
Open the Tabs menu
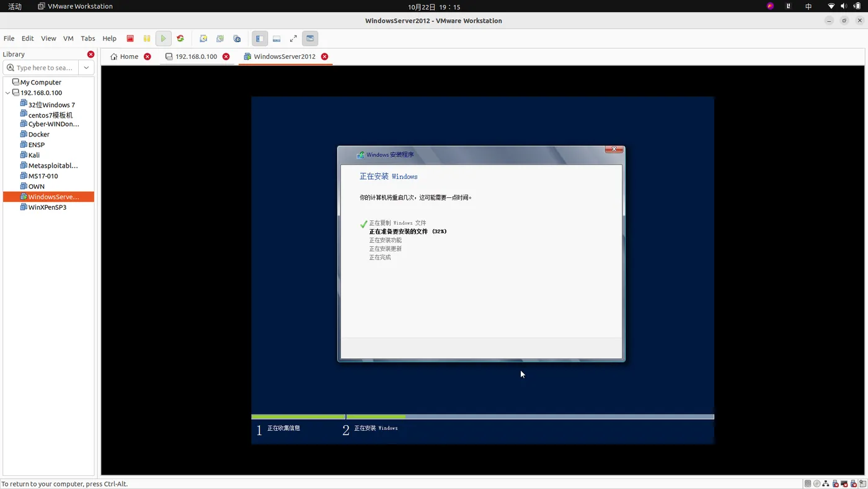tap(88, 38)
